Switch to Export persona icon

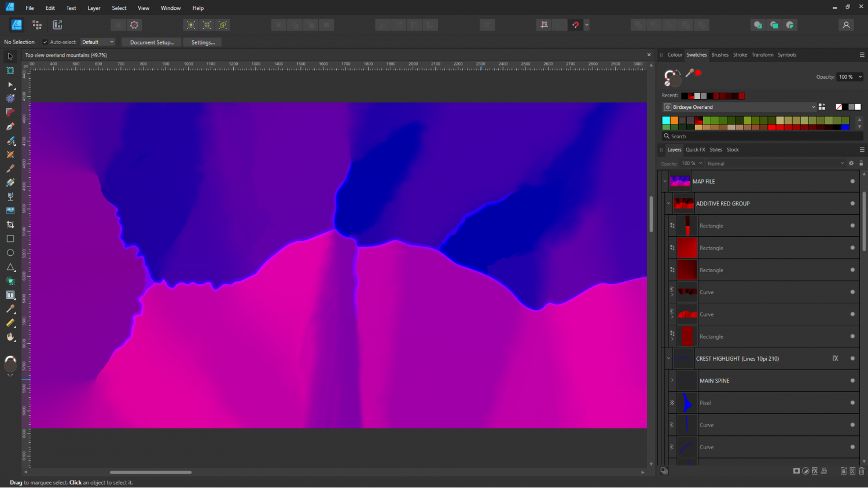pos(57,25)
